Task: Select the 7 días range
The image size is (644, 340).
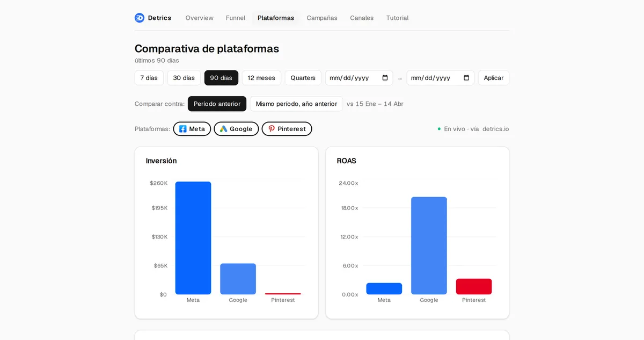Action: [x=149, y=78]
